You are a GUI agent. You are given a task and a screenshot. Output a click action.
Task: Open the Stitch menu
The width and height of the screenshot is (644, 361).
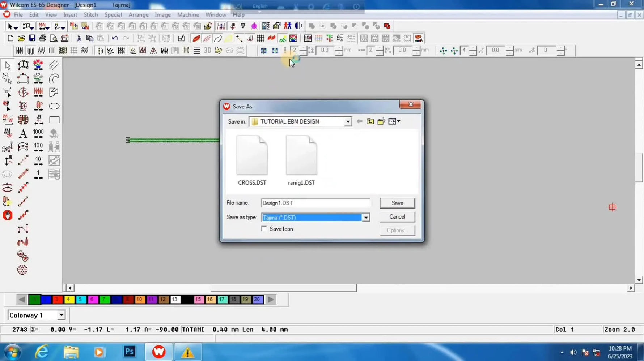tap(90, 15)
